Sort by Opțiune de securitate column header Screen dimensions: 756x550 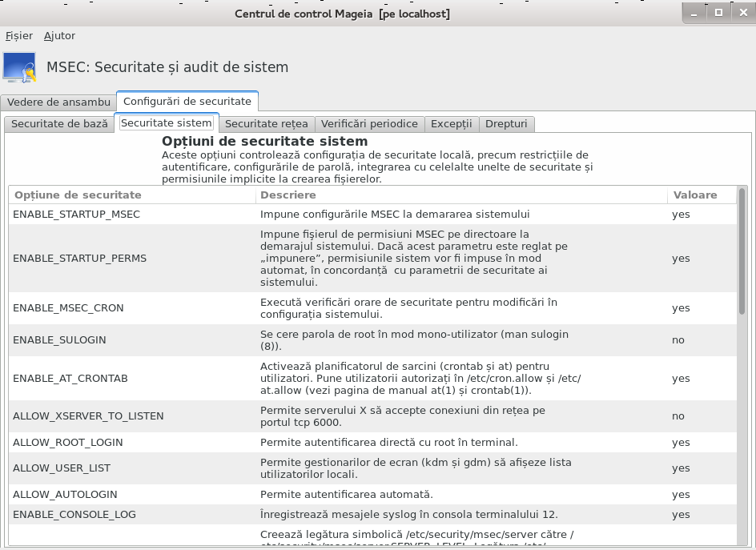(x=132, y=195)
